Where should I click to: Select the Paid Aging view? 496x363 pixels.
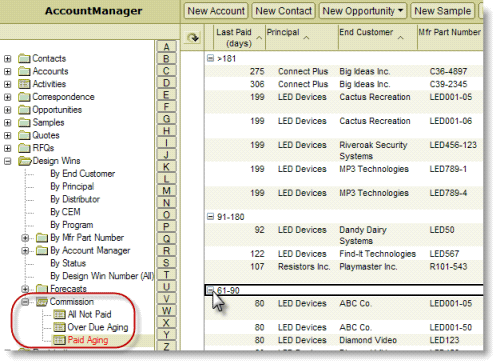tap(88, 340)
